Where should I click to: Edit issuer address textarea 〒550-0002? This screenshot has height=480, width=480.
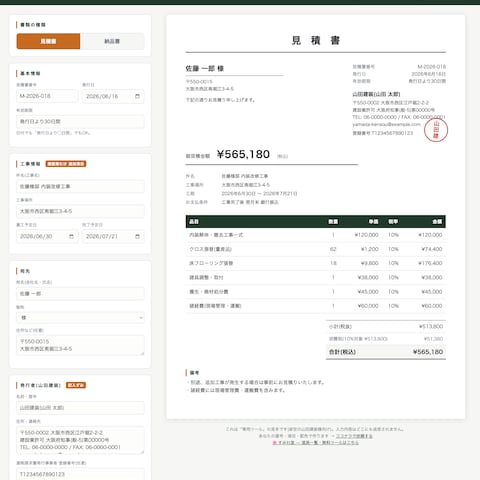click(x=80, y=440)
